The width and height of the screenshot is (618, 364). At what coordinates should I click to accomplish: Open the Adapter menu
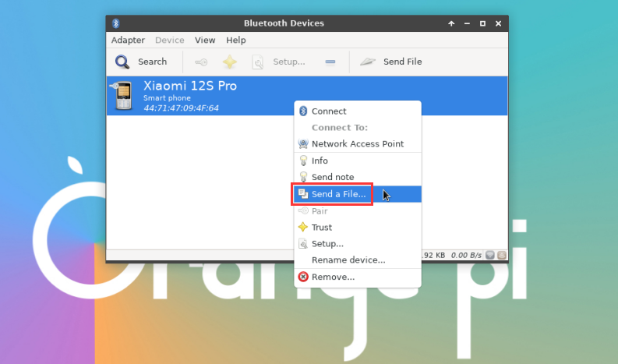[x=128, y=41]
